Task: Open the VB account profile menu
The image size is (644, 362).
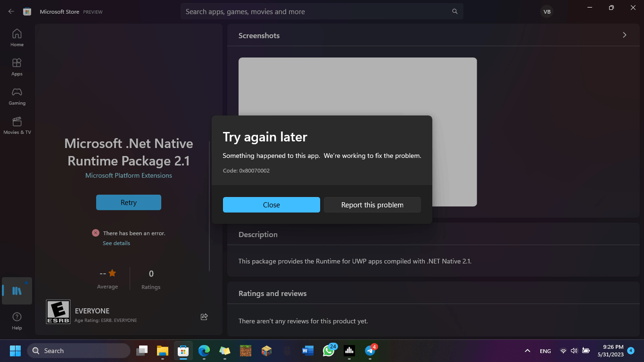Action: click(546, 11)
